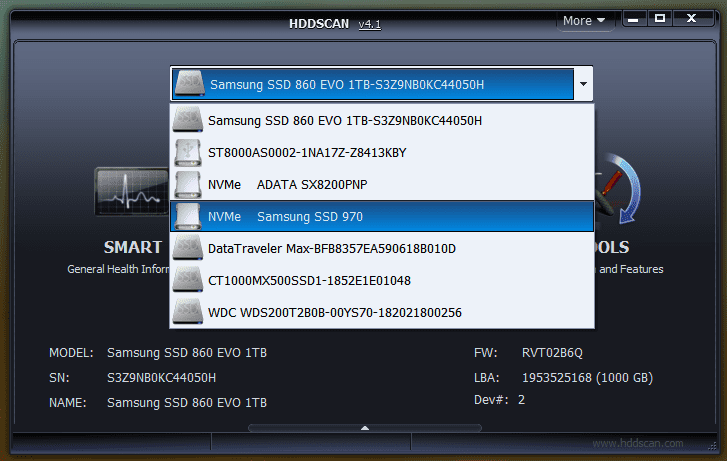This screenshot has width=727, height=461.
Task: Select ST8000AS0002-1NA17Z-Z8413KBY drive
Action: (382, 152)
